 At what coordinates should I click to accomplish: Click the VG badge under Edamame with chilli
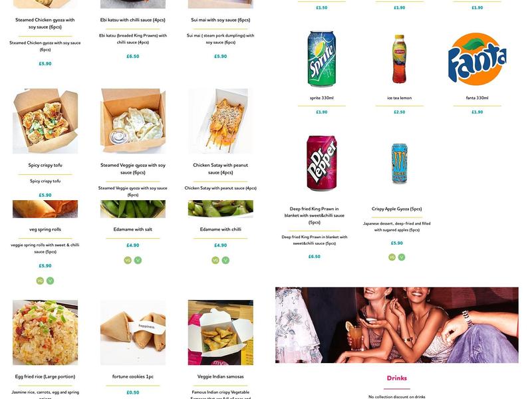click(x=215, y=260)
